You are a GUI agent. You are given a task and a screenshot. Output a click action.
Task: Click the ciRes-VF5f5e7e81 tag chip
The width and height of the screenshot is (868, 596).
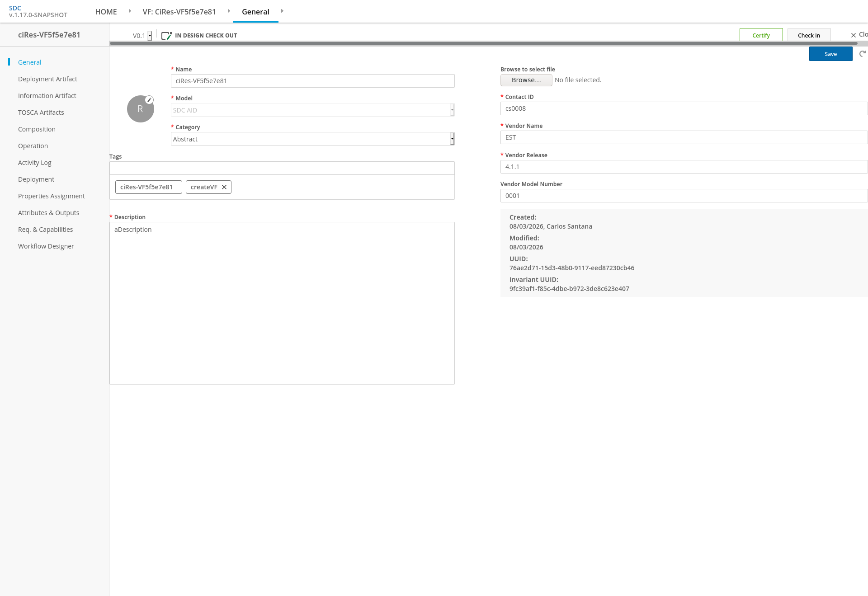149,187
